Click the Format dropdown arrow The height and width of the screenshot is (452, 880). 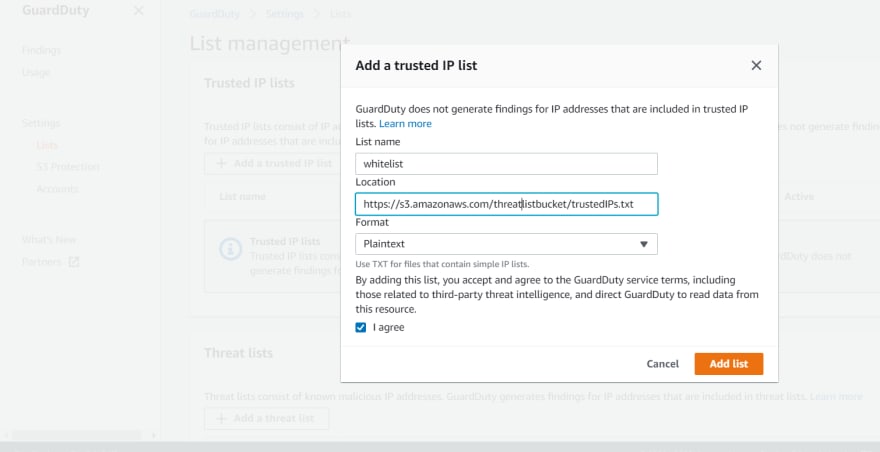click(644, 244)
